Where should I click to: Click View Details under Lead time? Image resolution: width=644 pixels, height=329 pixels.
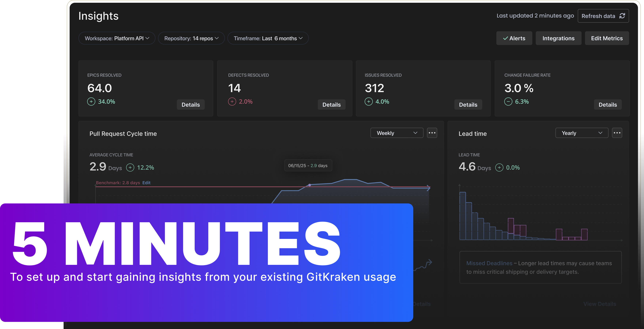point(599,304)
